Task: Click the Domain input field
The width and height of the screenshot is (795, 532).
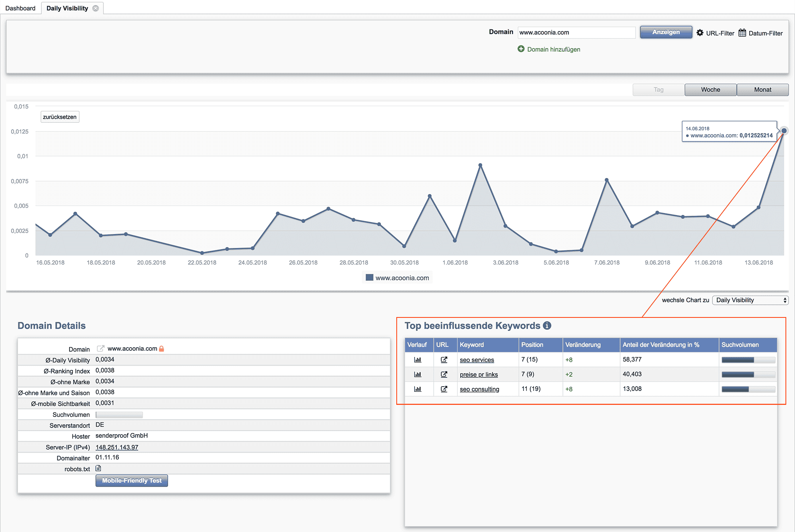Action: pyautogui.click(x=576, y=33)
